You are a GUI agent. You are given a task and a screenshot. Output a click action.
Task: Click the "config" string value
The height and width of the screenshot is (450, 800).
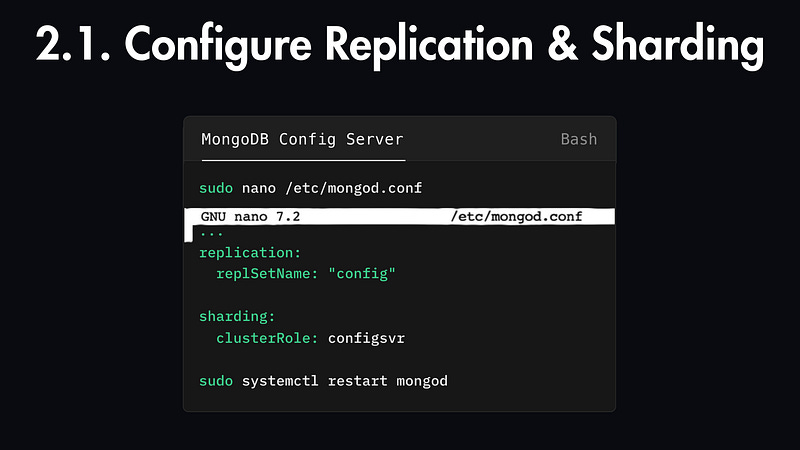coord(362,274)
